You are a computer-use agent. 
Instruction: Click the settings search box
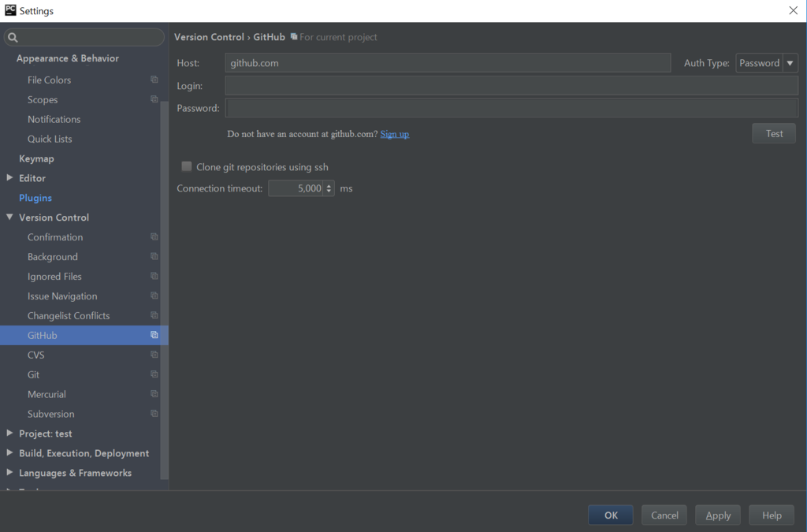[x=84, y=38]
